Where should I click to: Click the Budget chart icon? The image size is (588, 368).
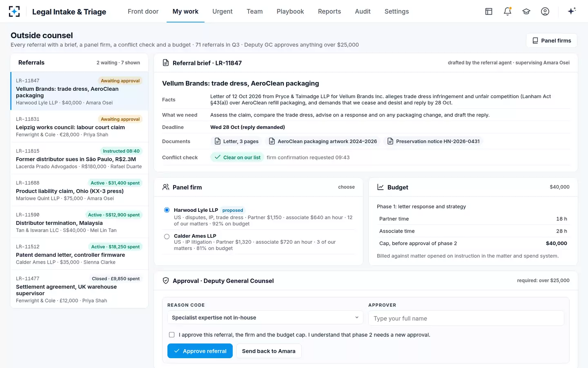[381, 187]
